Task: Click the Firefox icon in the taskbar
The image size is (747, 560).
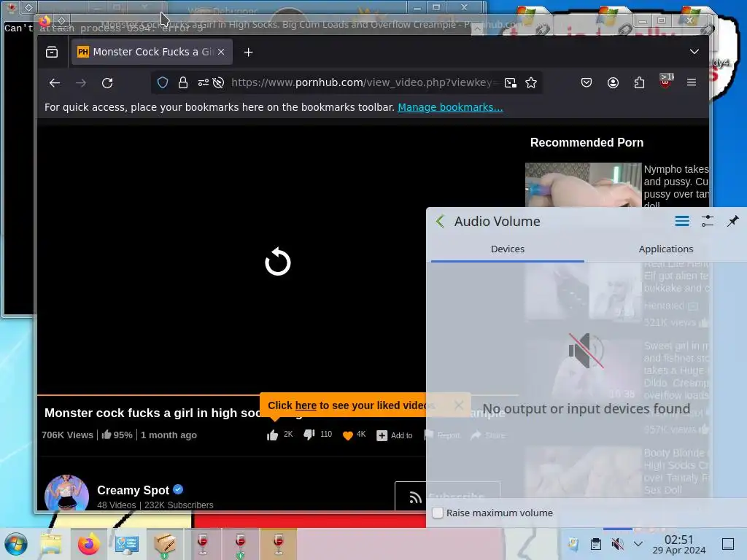Action: (x=88, y=544)
